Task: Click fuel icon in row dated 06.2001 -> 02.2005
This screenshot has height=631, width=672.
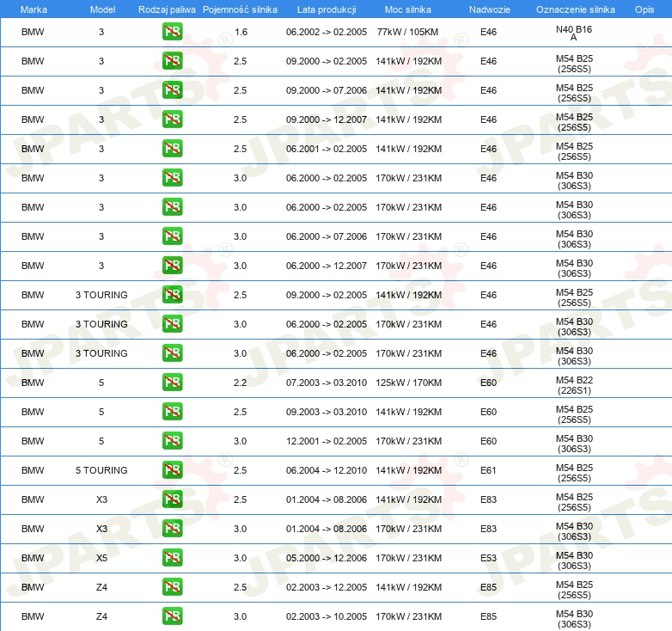Action: pos(172,149)
